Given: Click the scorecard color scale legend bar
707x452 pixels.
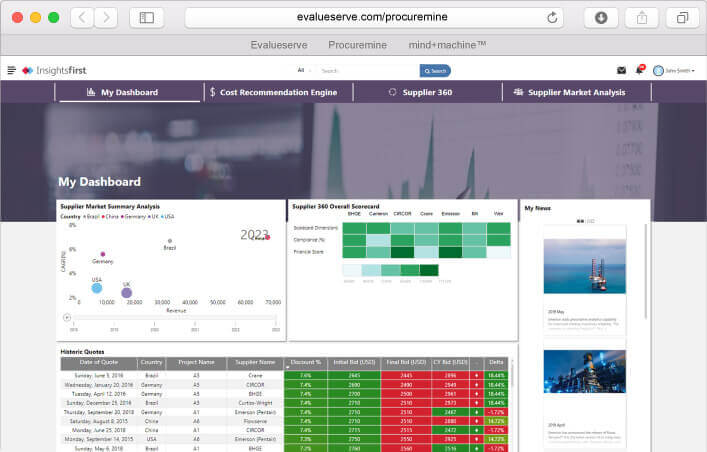Looking at the screenshot, I should [390, 270].
